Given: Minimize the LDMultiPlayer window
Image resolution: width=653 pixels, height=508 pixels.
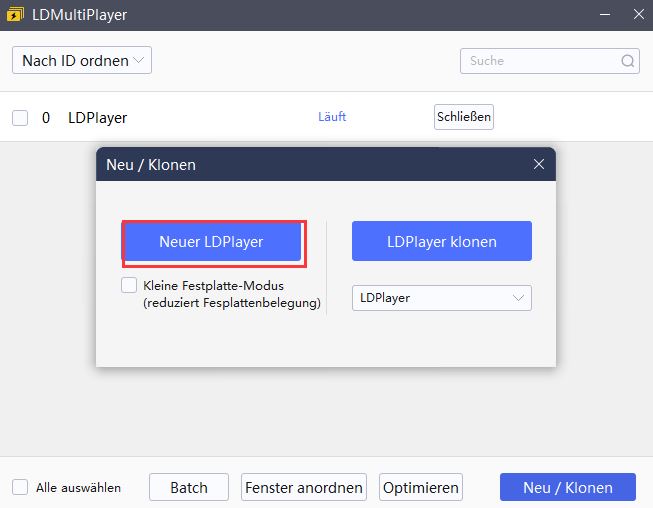Looking at the screenshot, I should (x=605, y=15).
